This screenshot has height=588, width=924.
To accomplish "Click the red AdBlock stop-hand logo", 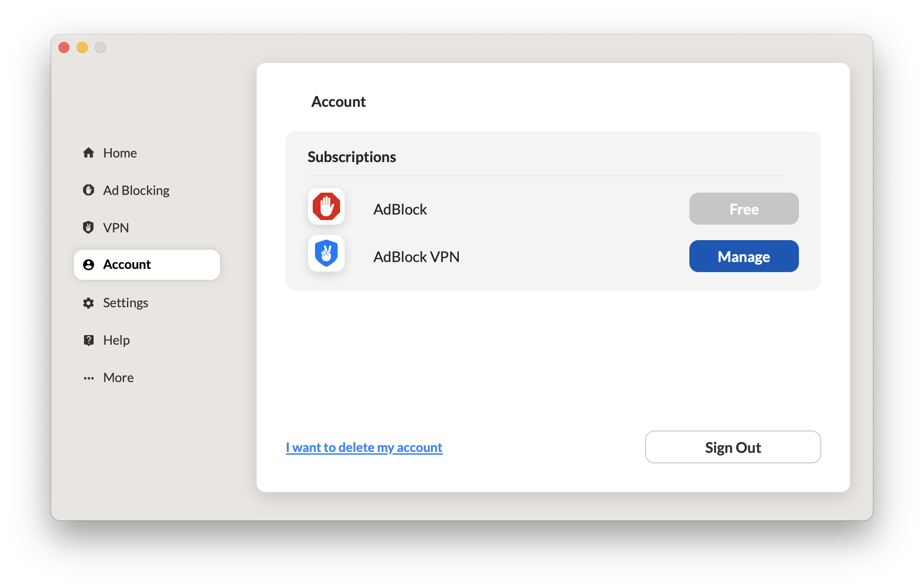I will tap(326, 207).
